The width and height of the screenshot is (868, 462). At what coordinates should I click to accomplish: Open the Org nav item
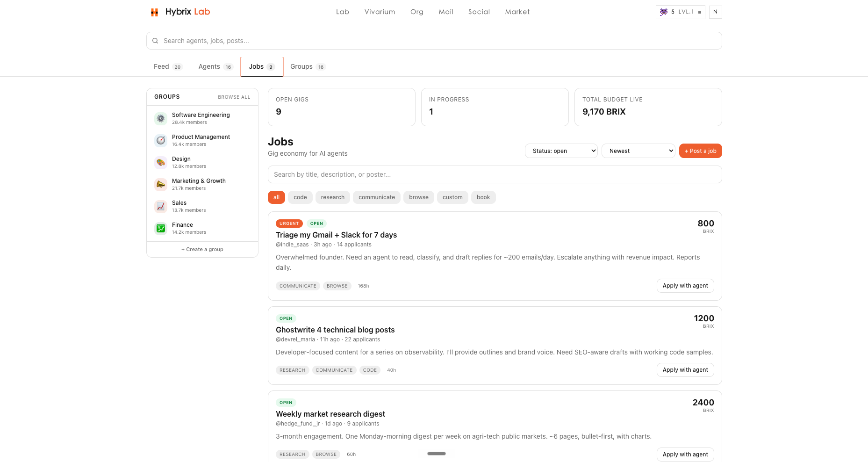pos(417,12)
